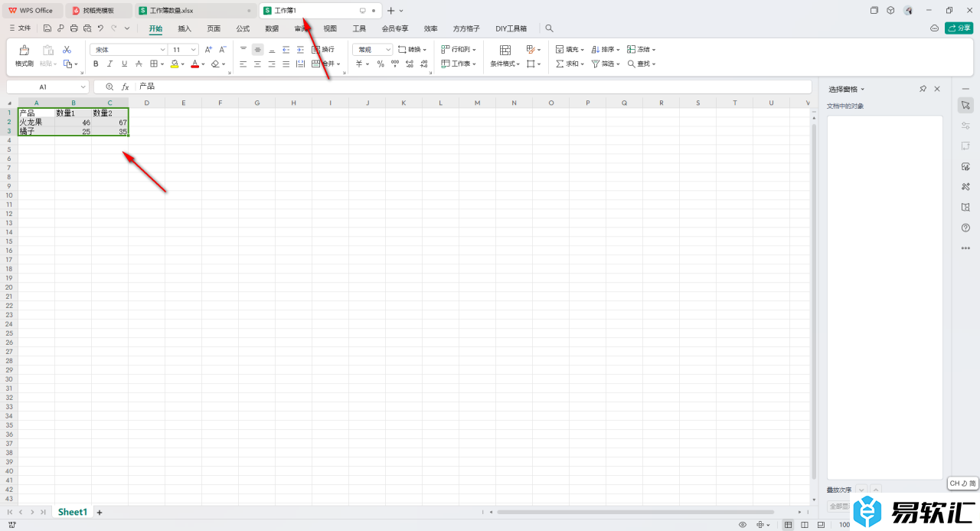Align text to the right
Image resolution: width=980 pixels, height=531 pixels.
272,64
